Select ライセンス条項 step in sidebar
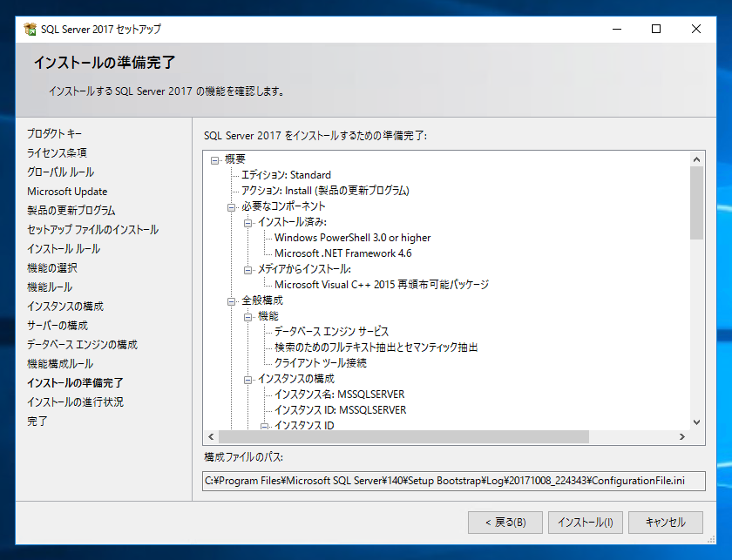This screenshot has width=732, height=560. 57,153
